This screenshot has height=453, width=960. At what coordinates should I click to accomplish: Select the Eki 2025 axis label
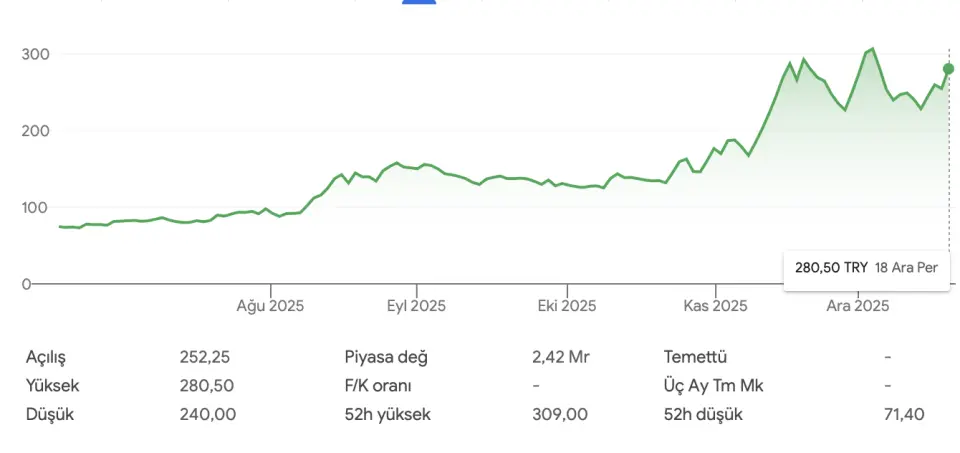pos(567,306)
